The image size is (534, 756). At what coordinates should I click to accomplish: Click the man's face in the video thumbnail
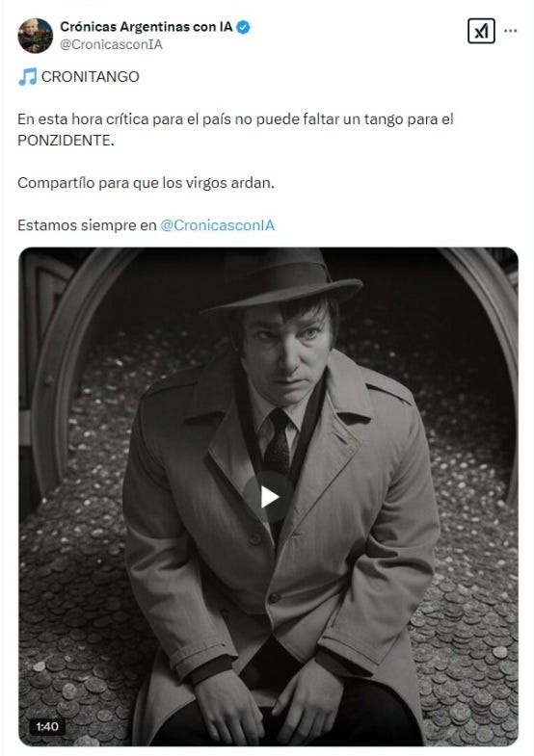coord(287,352)
